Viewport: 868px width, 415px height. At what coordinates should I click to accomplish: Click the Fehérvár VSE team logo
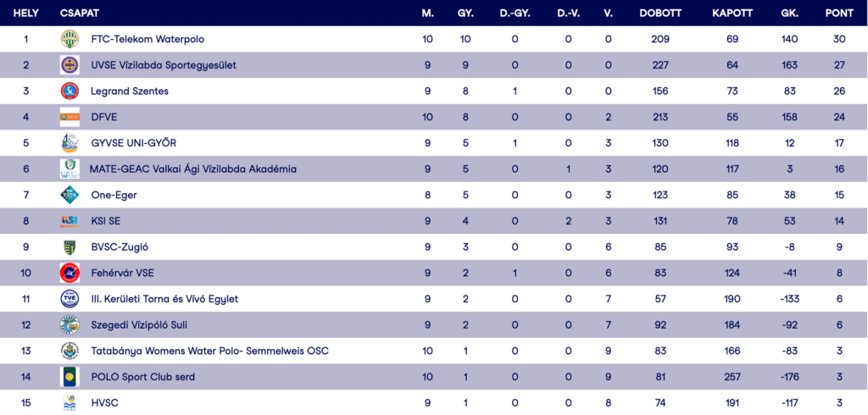pos(69,273)
